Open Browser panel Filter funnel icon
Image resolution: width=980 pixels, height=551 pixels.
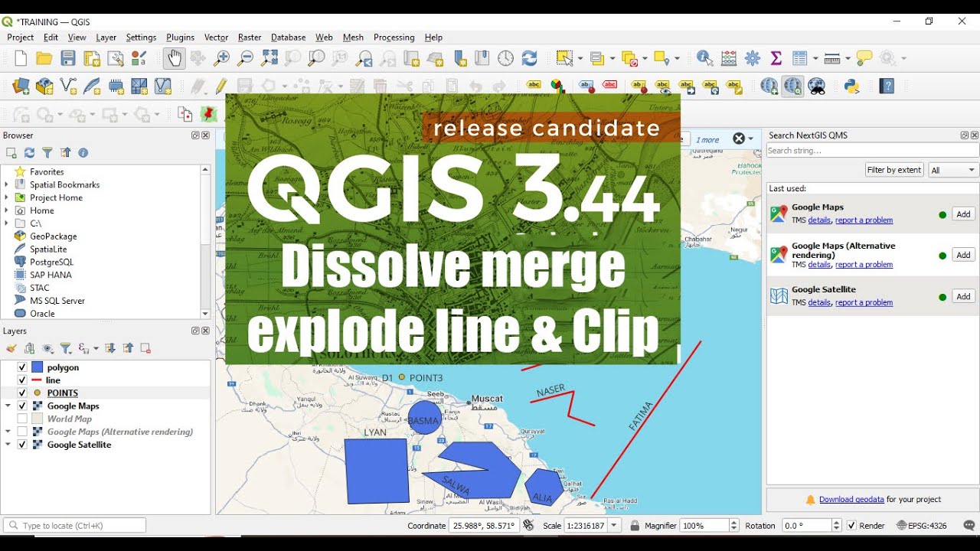click(47, 153)
